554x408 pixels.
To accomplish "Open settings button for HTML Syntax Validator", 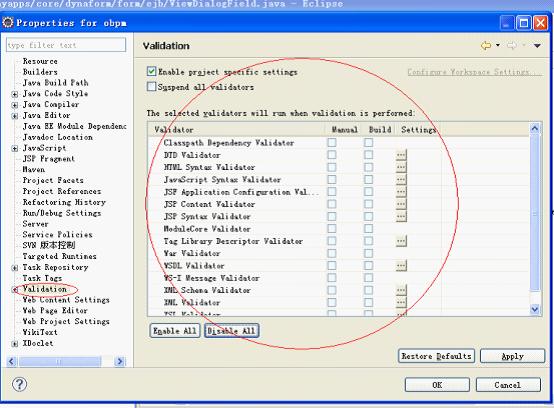I will [x=401, y=167].
